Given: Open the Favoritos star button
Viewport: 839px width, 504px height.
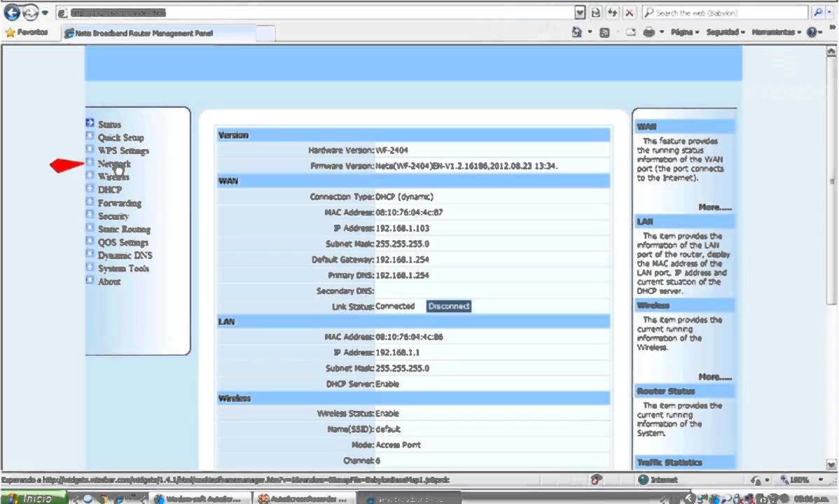Looking at the screenshot, I should [27, 33].
